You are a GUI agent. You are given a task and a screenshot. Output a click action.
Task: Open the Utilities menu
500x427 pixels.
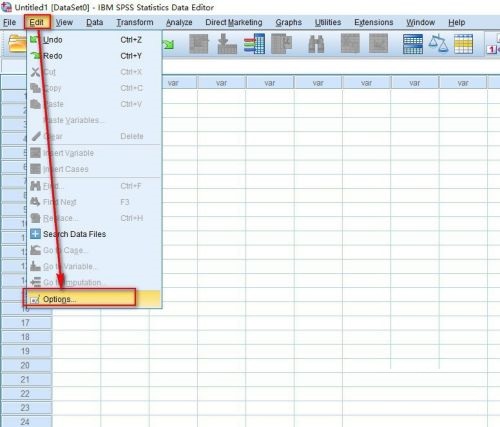(x=328, y=22)
